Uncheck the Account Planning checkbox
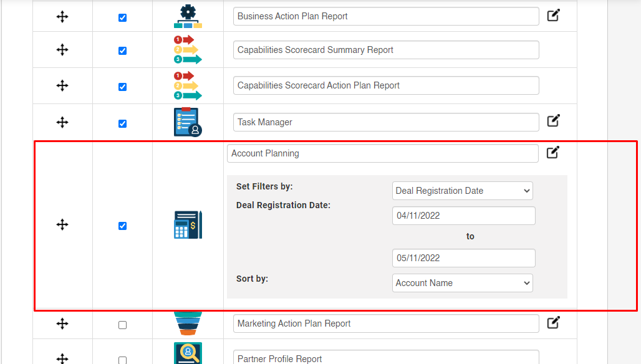 pos(122,226)
